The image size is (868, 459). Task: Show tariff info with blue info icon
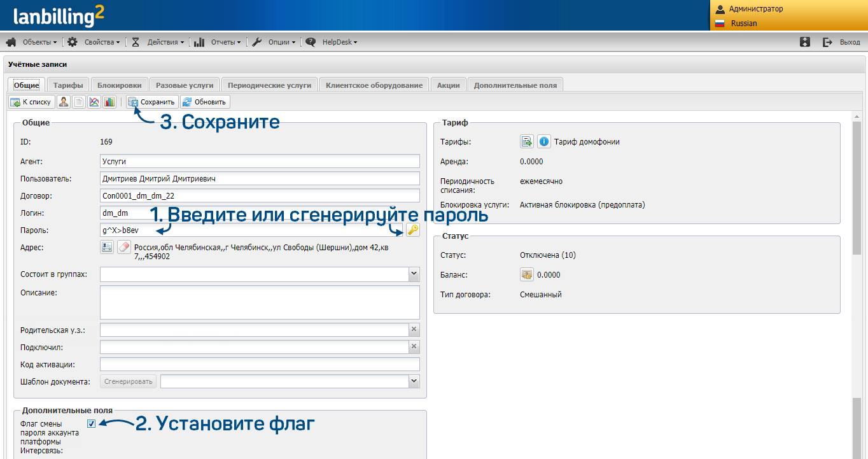[544, 141]
